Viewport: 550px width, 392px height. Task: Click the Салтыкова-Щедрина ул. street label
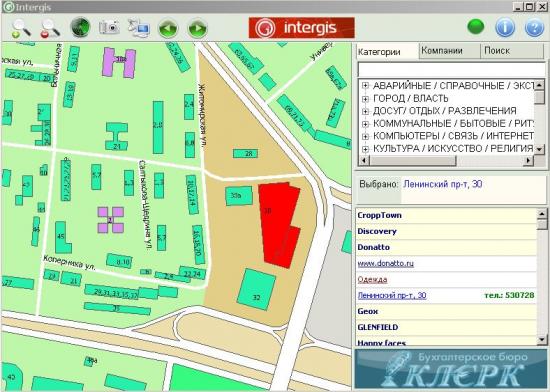click(146, 205)
